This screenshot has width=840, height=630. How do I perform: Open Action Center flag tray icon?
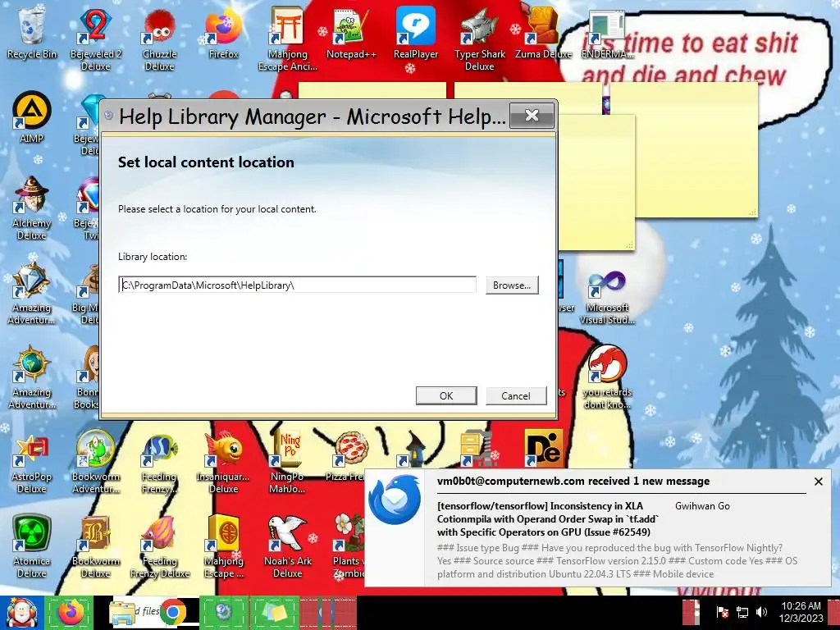coord(722,612)
